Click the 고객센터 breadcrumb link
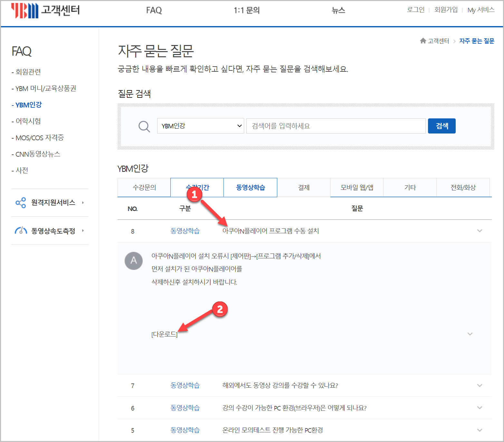 438,41
